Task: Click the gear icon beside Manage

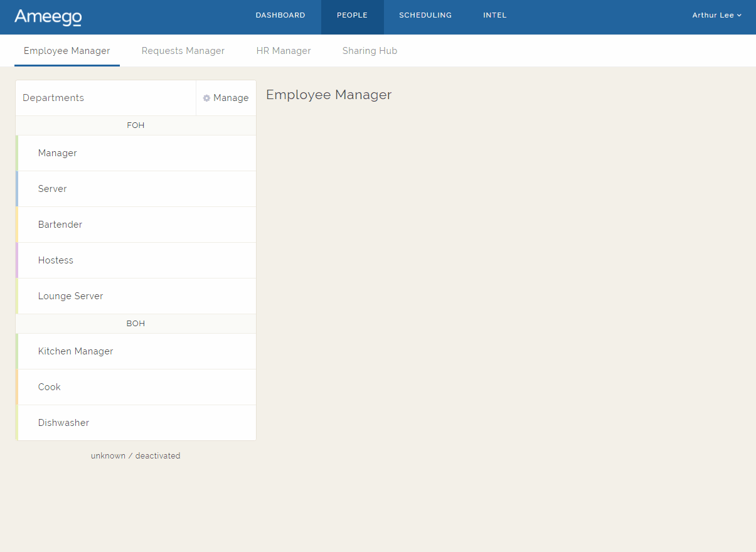Action: click(x=207, y=98)
